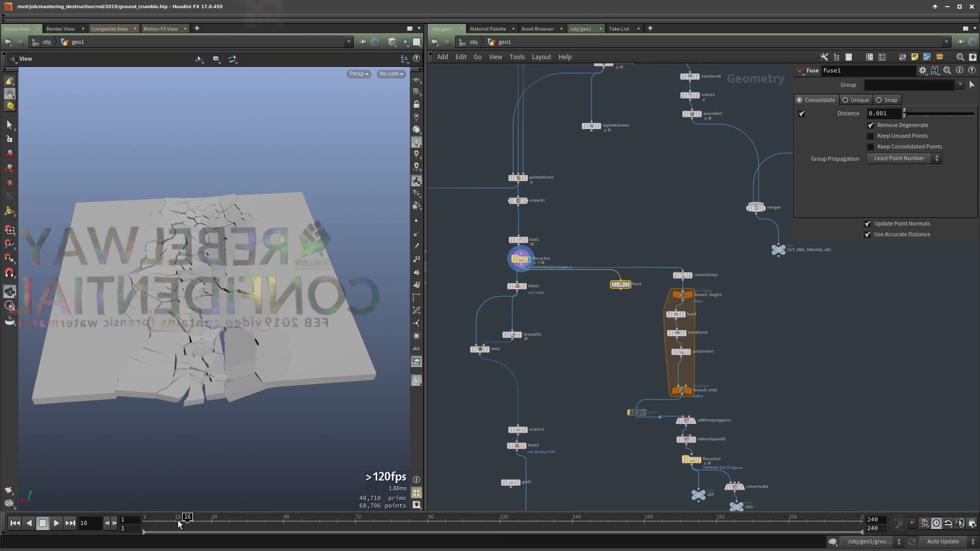Image resolution: width=980 pixels, height=551 pixels.
Task: Click the fuse1 node icon
Action: 620,284
